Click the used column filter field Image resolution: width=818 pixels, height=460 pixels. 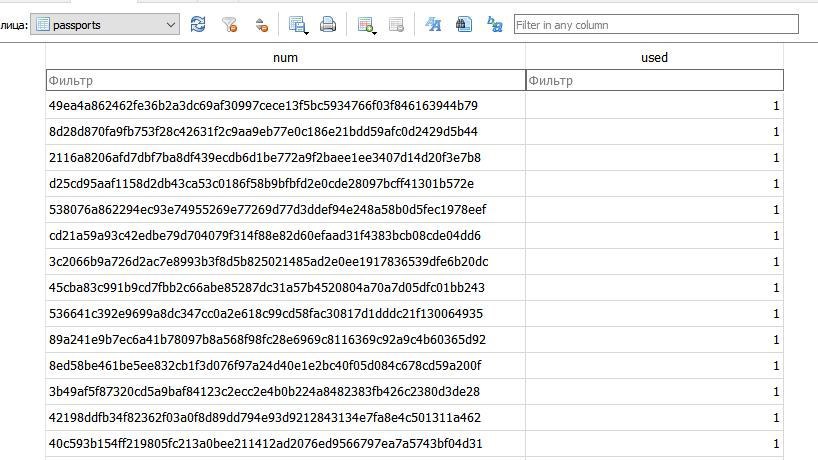click(655, 80)
